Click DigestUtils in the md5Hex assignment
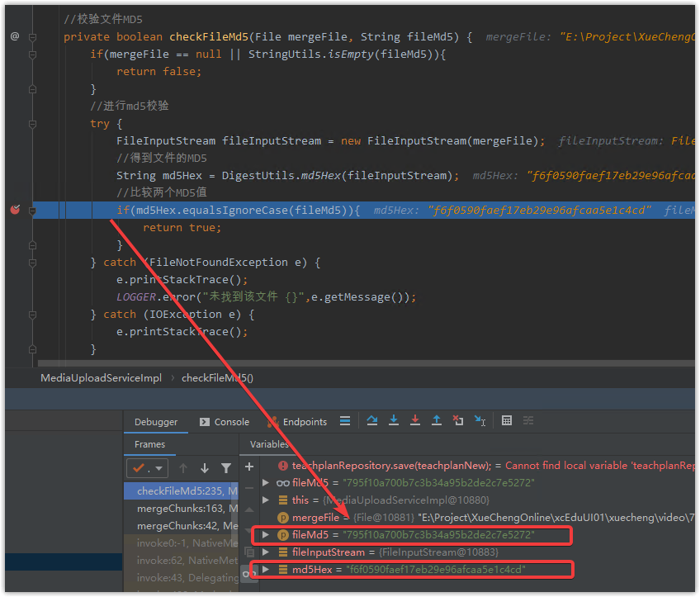The image size is (700, 597). point(258,176)
